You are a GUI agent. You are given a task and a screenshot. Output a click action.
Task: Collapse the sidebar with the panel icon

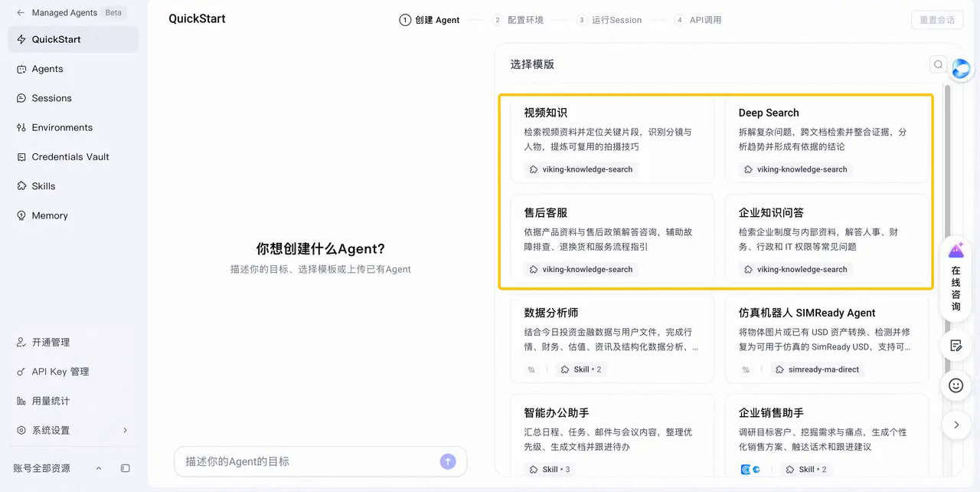coord(126,468)
